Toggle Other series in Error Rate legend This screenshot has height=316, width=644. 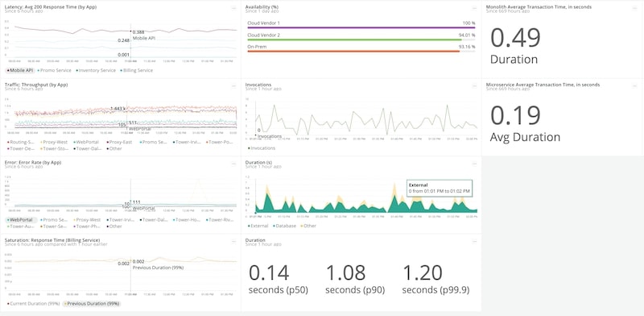pos(114,227)
